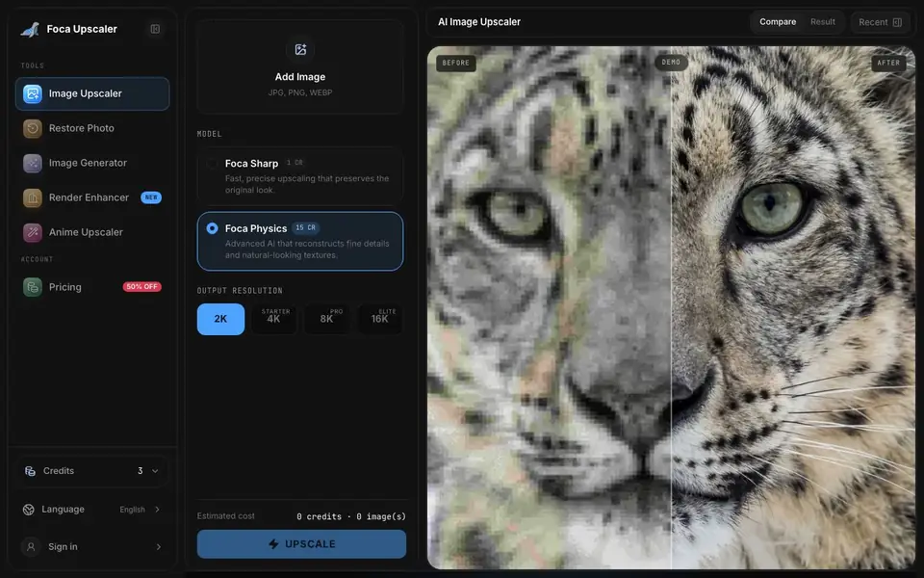Click the Render Enhancer tool icon
924x578 pixels.
(x=33, y=197)
